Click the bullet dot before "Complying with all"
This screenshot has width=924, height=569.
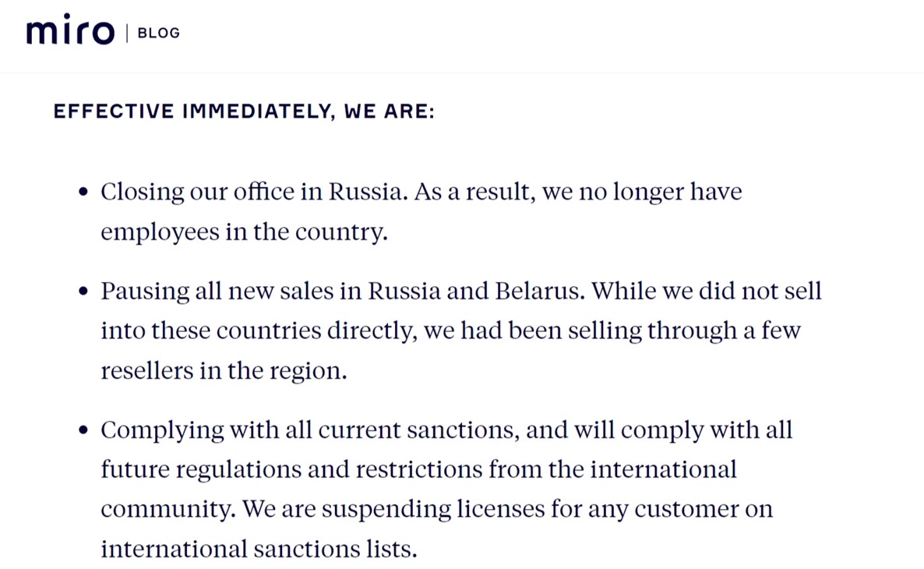coord(83,429)
